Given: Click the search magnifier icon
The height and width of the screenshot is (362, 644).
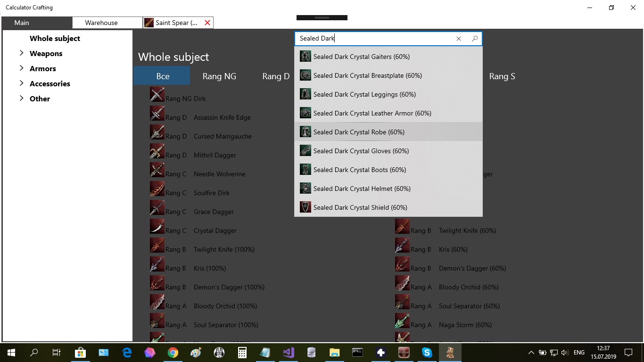Looking at the screenshot, I should tap(475, 39).
